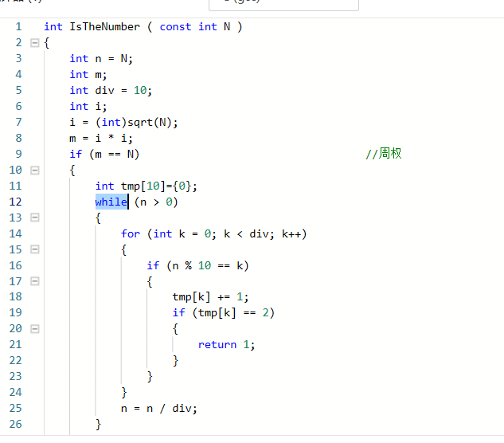Click 'n = n / div;' on line 25
Screen dimensions: 504x443
point(159,409)
